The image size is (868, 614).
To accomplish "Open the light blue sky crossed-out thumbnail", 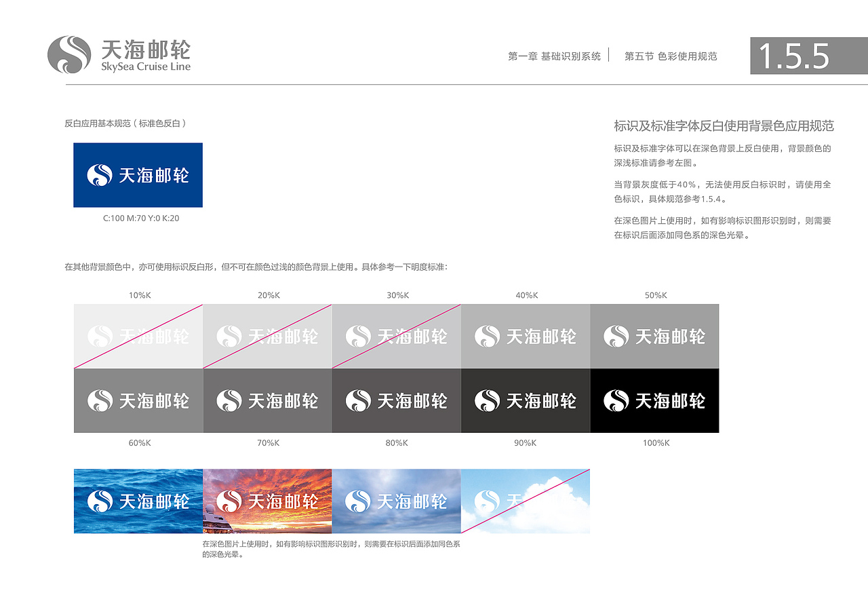I will point(526,501).
